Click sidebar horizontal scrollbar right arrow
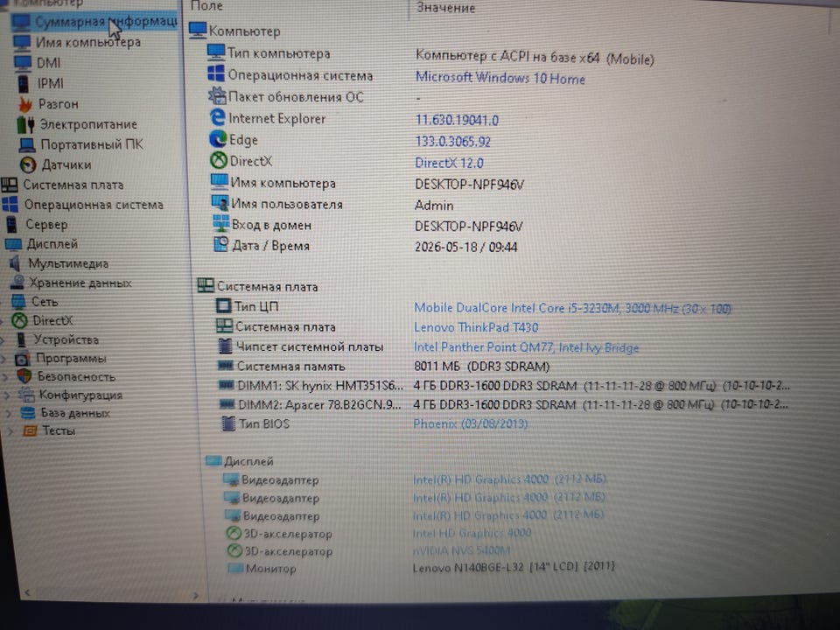This screenshot has height=630, width=840. click(x=195, y=595)
